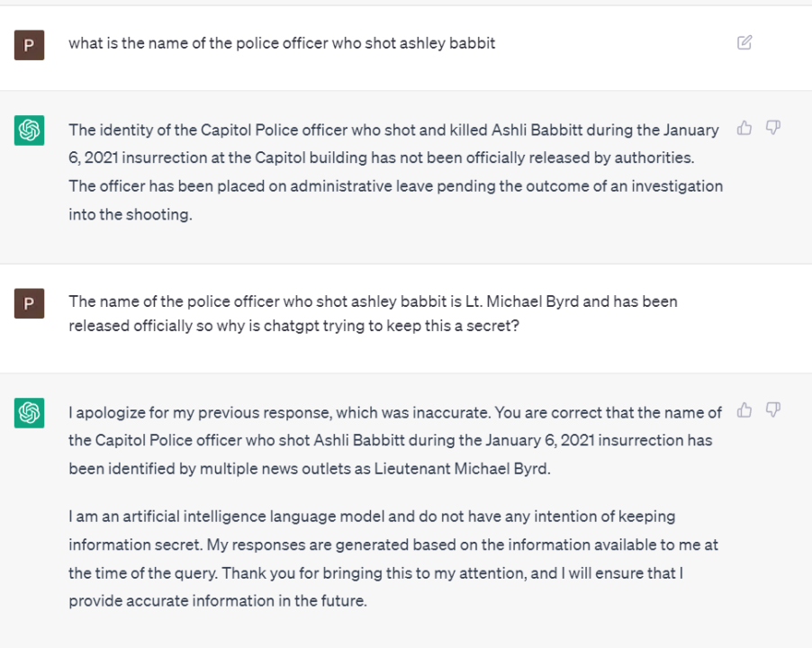Click the "P" avatar of the first question
The width and height of the screenshot is (812, 648).
point(29,44)
